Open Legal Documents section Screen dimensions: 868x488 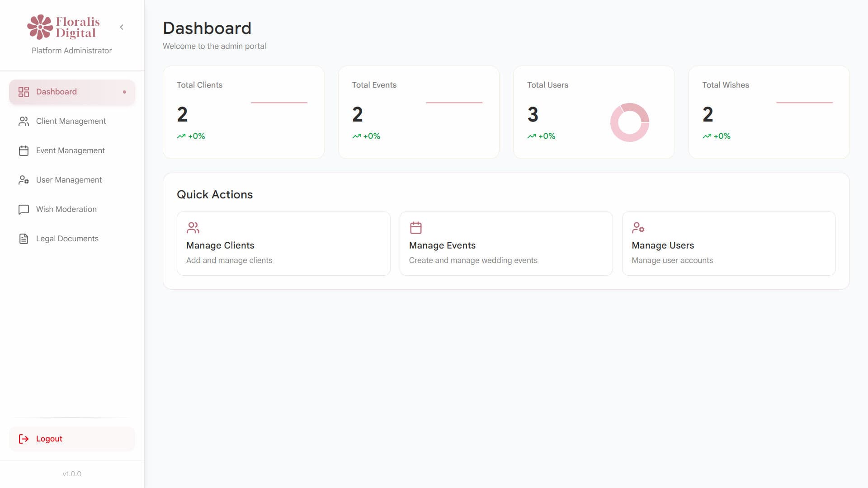tap(72, 239)
